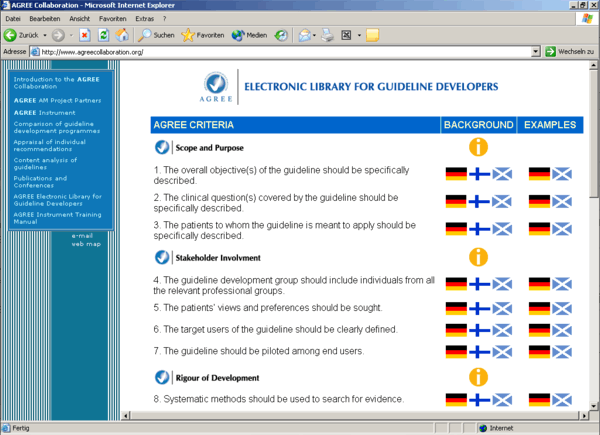Open Scope and Purpose info icon
Screen dimensions: 600x435
[x=478, y=147]
